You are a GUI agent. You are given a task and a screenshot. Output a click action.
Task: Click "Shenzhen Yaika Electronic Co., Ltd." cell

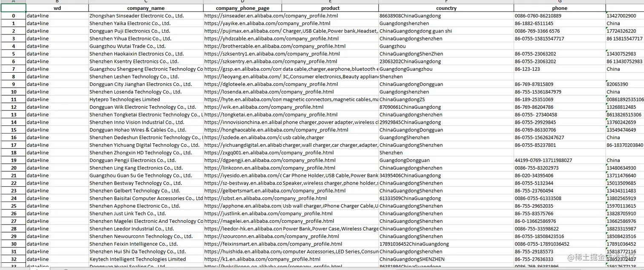point(146,23)
